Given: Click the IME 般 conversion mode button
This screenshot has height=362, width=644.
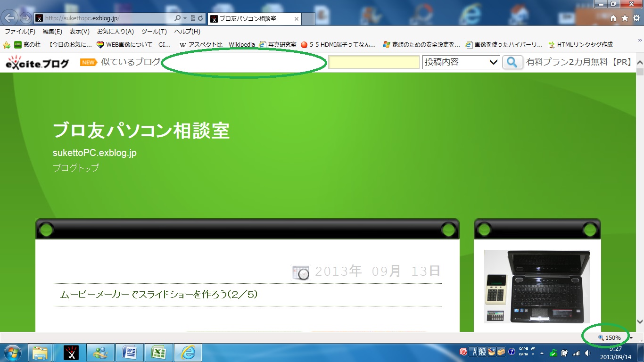Looking at the screenshot, I should pos(481,352).
